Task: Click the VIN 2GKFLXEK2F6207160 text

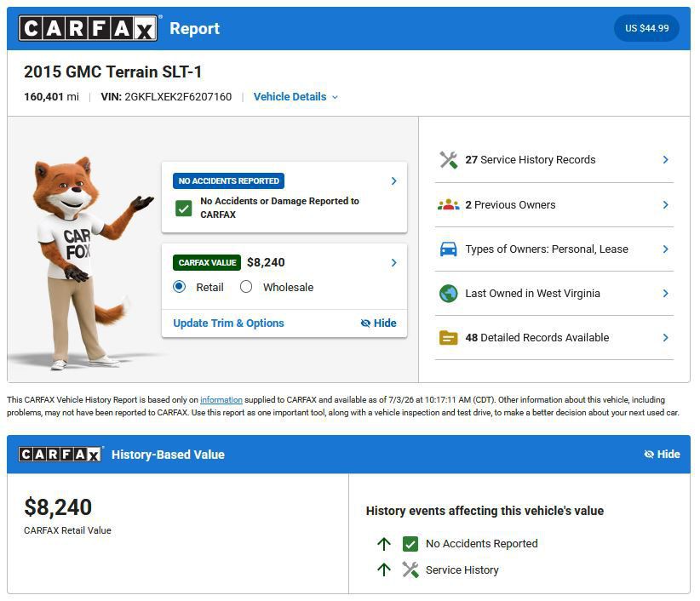Action: (x=166, y=97)
